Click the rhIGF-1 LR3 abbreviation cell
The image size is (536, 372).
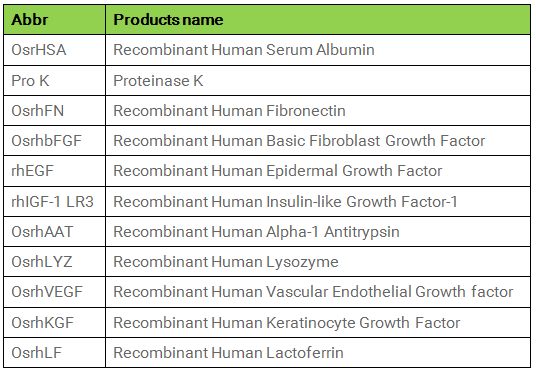[x=55, y=201]
